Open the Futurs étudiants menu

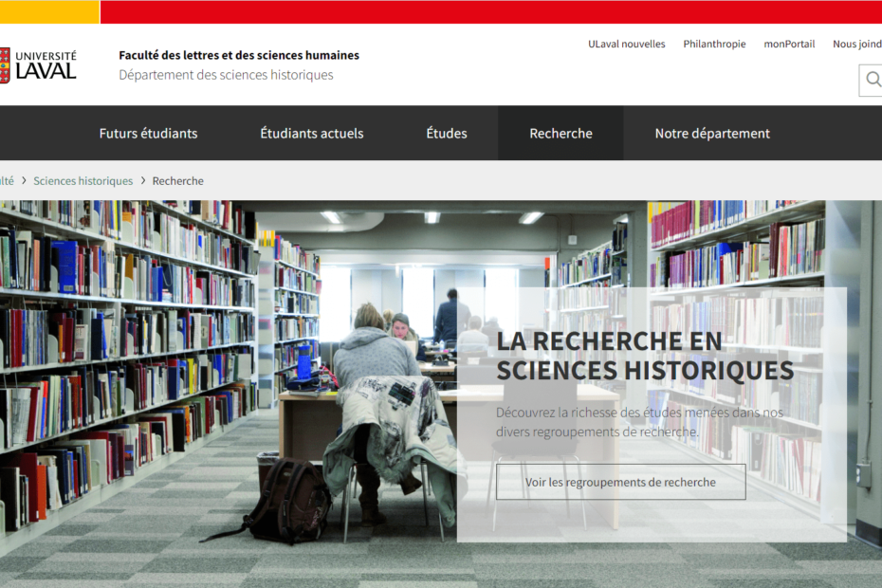148,133
